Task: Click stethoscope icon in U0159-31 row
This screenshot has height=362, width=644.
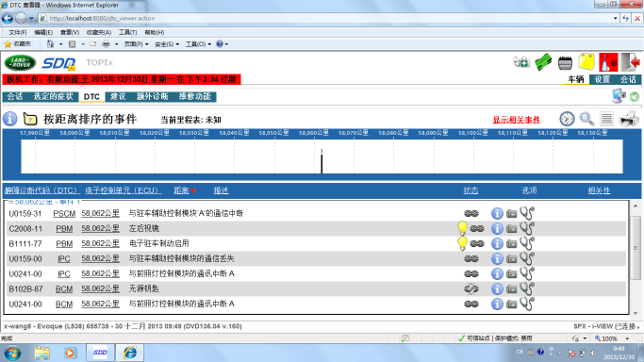Action: click(527, 213)
